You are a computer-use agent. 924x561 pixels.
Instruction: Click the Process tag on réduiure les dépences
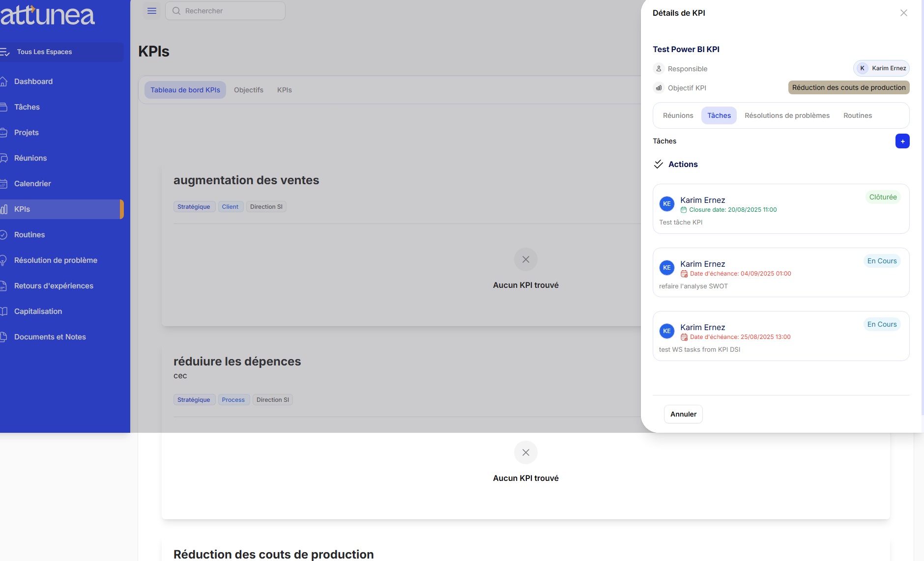[x=233, y=399]
